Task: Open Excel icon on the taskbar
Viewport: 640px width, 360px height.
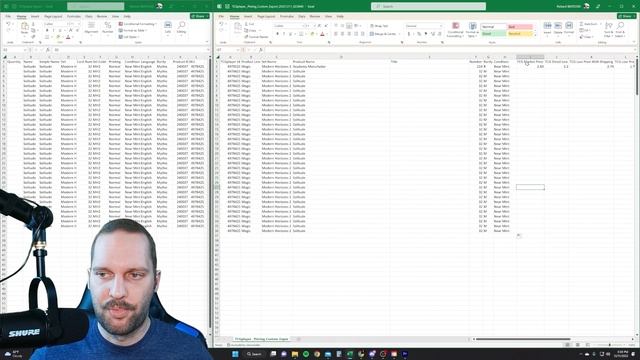Action: point(350,354)
